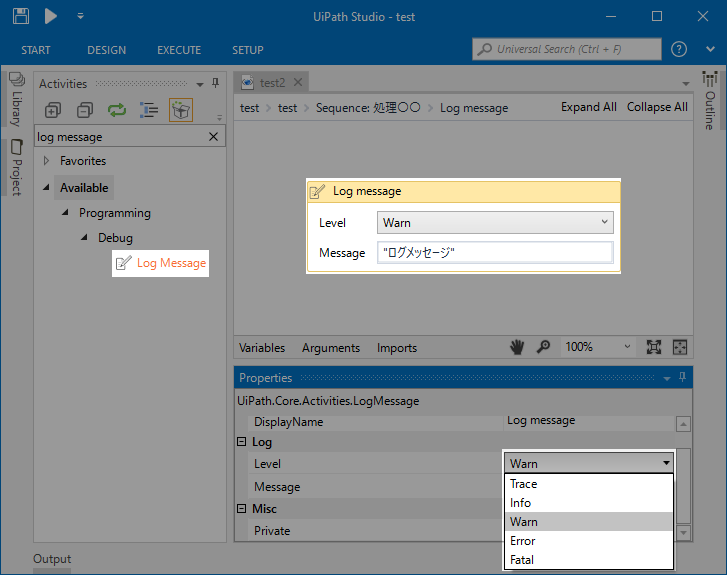Open the Imports panel
Viewport: 727px width, 575px height.
click(397, 348)
